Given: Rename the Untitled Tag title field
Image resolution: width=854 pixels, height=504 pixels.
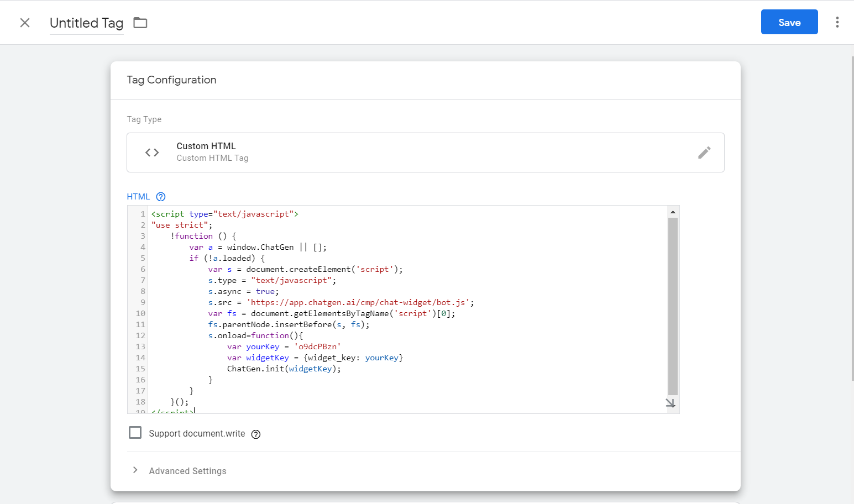Looking at the screenshot, I should point(86,23).
